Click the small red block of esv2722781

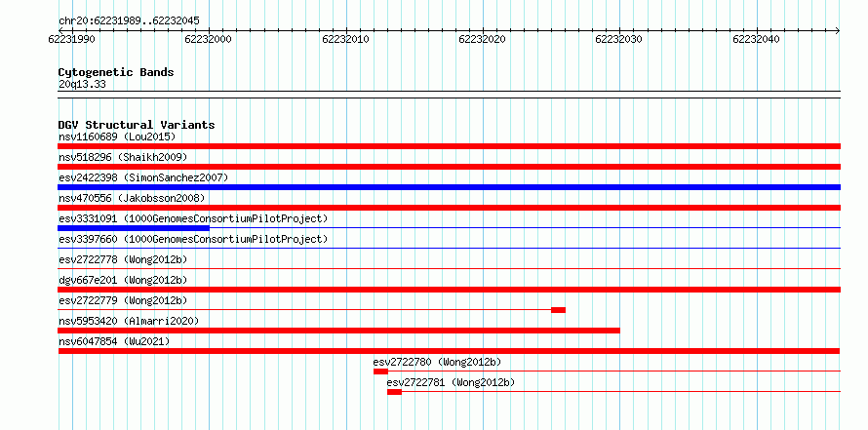[394, 392]
